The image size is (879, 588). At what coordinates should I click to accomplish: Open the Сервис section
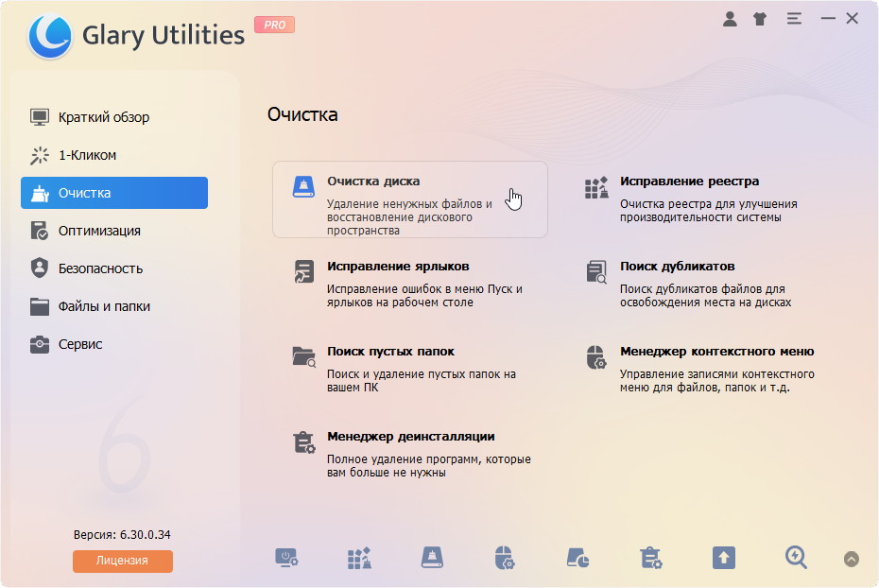[x=113, y=344]
